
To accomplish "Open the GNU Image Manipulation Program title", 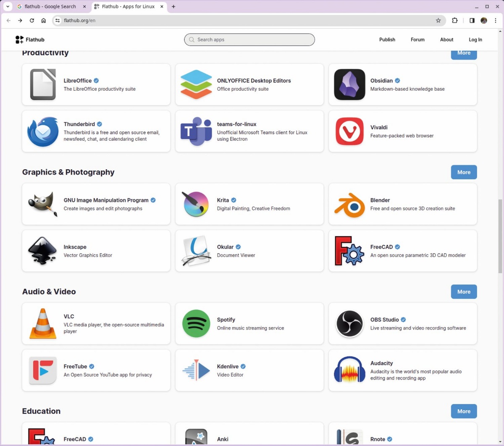I will click(106, 200).
